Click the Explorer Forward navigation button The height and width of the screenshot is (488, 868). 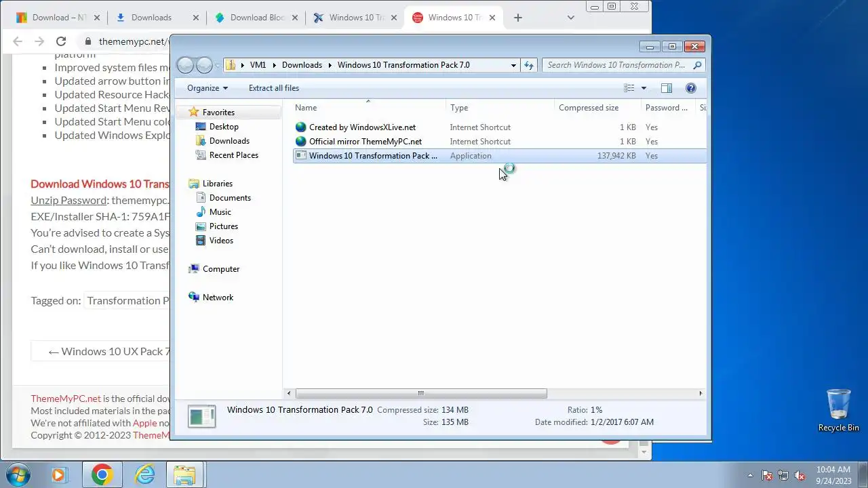204,65
